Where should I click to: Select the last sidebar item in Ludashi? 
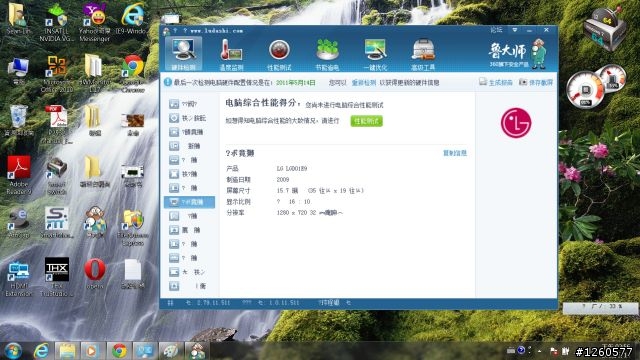tap(189, 286)
